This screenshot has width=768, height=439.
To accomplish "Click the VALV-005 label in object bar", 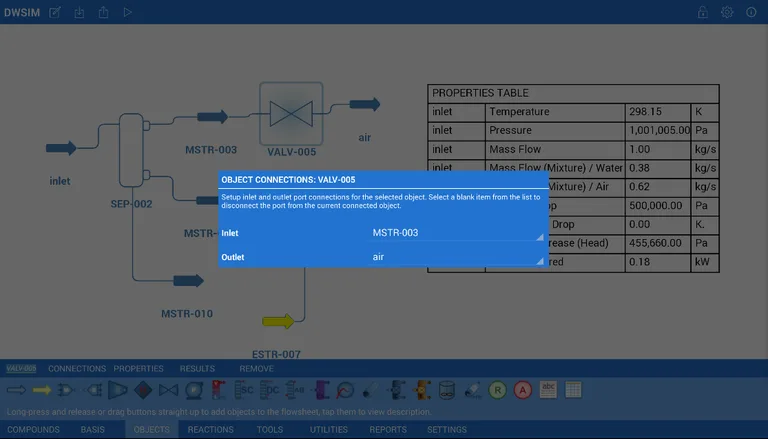I will [21, 368].
